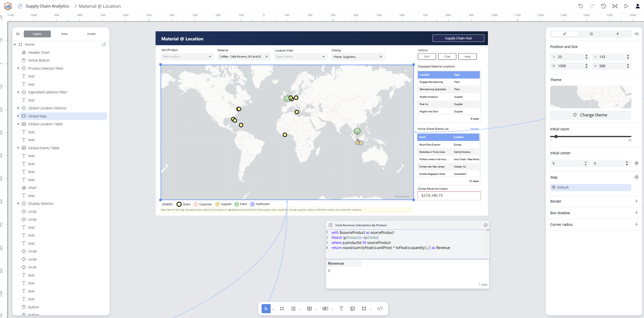Image resolution: width=644 pixels, height=318 pixels.
Task: Add a Corner radius property
Action: [x=636, y=224]
